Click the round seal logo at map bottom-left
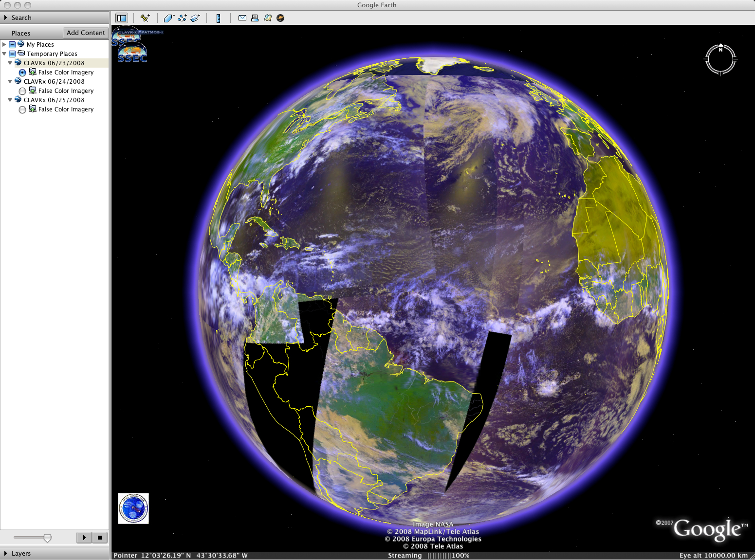This screenshot has width=755, height=560. (x=133, y=508)
